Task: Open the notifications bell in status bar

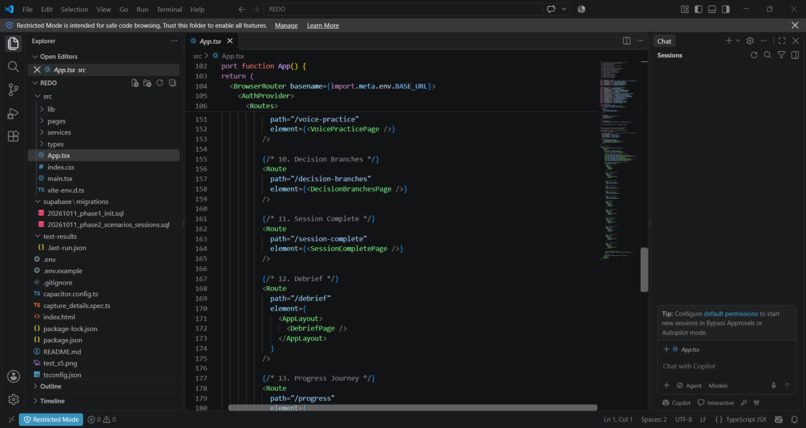Action: (794, 420)
